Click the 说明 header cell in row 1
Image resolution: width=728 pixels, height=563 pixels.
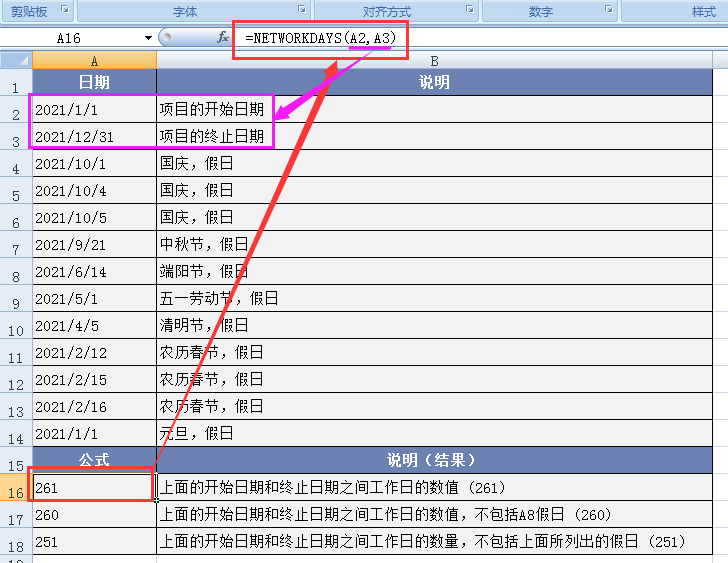point(434,82)
